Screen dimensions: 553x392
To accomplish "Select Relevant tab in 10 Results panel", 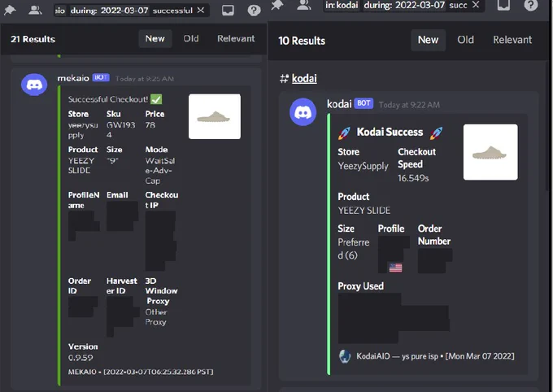I will [512, 40].
